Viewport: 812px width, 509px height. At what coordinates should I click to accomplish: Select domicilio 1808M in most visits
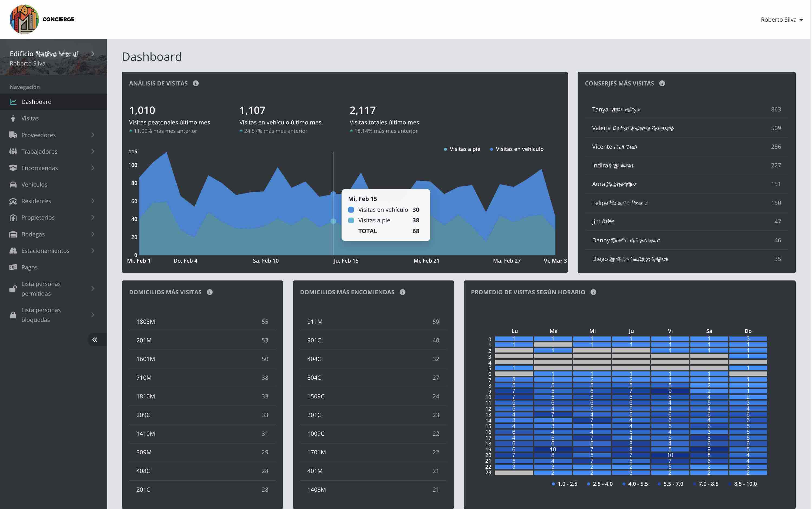[202, 322]
